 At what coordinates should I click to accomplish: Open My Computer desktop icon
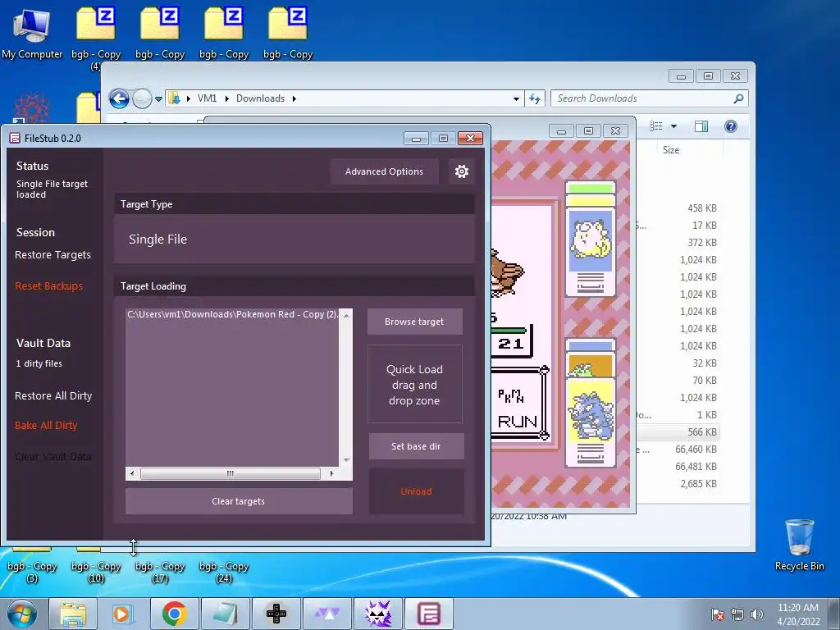32,33
